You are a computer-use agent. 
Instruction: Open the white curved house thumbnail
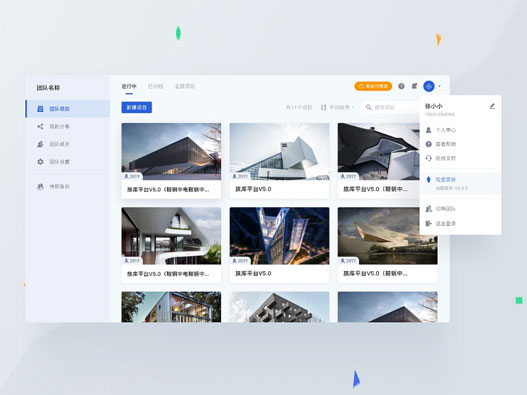click(x=171, y=236)
